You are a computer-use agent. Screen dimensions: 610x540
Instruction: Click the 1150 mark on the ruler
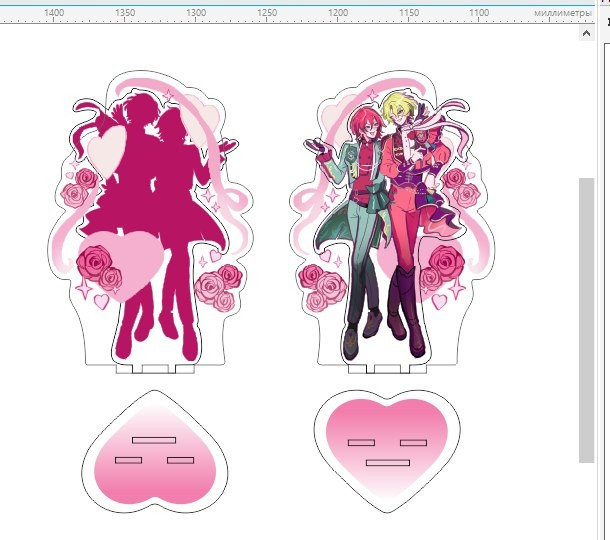tap(409, 12)
